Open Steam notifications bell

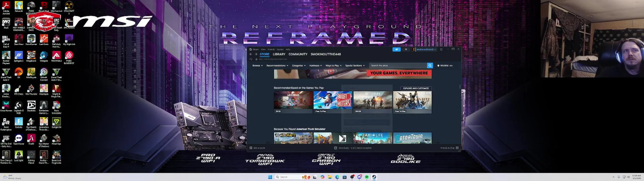coord(406,50)
